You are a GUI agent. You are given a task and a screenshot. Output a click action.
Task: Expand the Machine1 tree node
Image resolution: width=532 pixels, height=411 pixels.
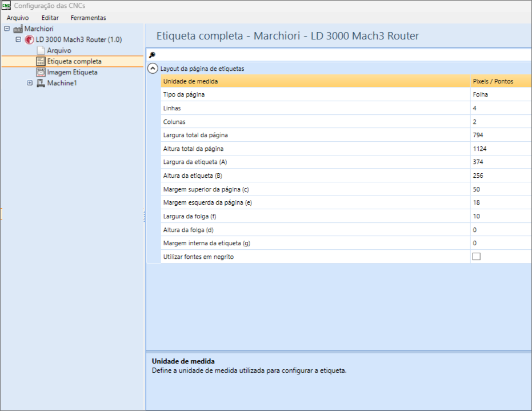30,83
